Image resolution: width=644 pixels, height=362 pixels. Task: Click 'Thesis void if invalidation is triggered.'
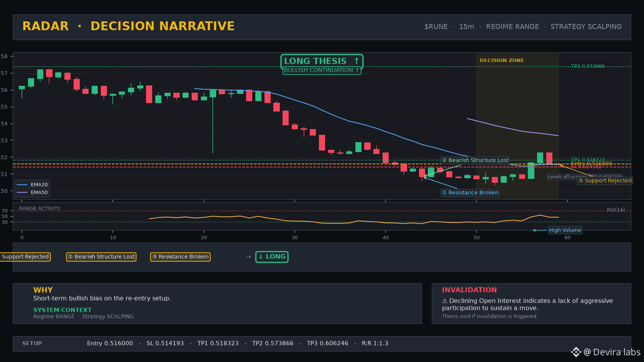tap(490, 316)
